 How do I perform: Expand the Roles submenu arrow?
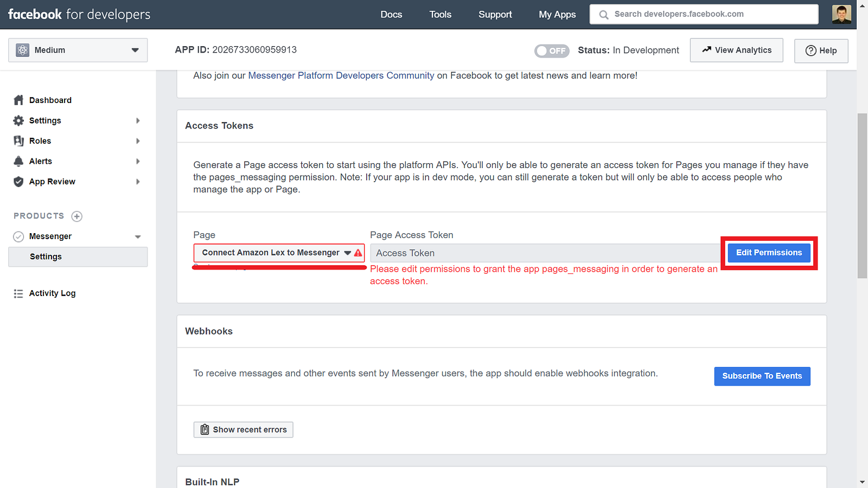pos(138,141)
